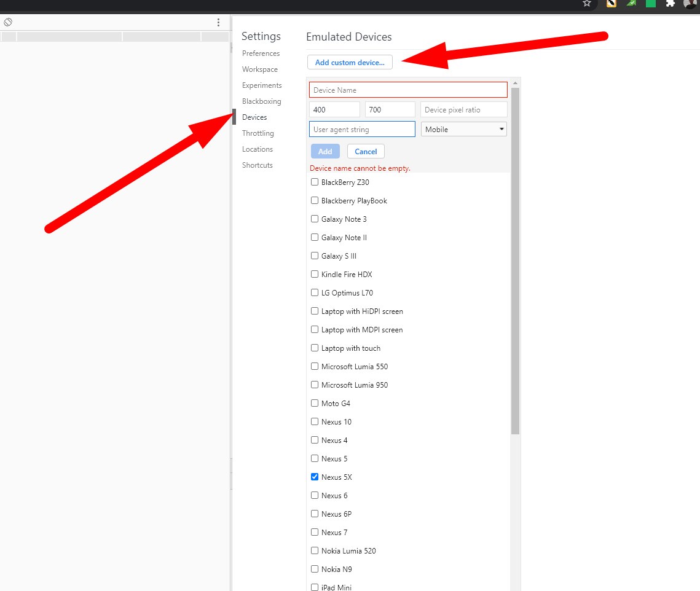Click the device list scrollbar thumb
This screenshot has width=700, height=591.
point(515,261)
